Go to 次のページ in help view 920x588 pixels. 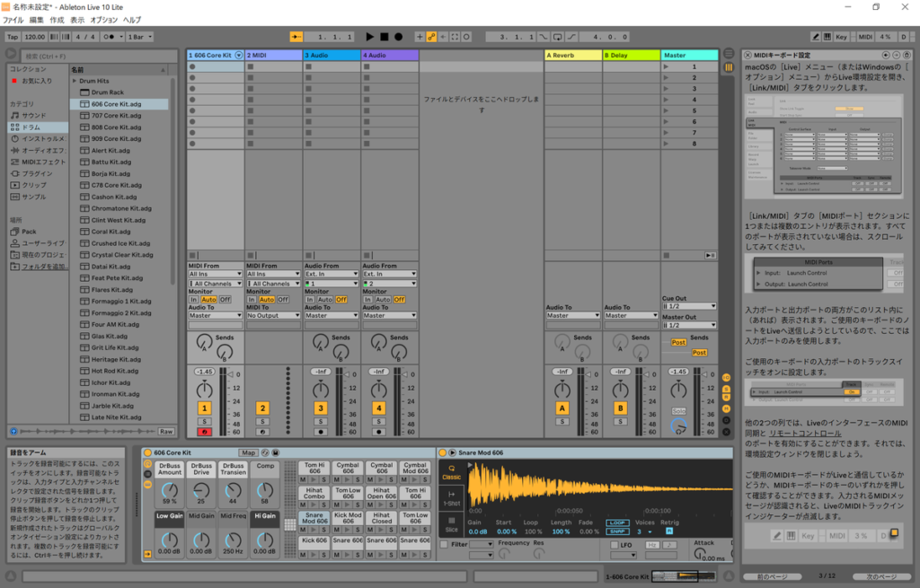coord(881,576)
